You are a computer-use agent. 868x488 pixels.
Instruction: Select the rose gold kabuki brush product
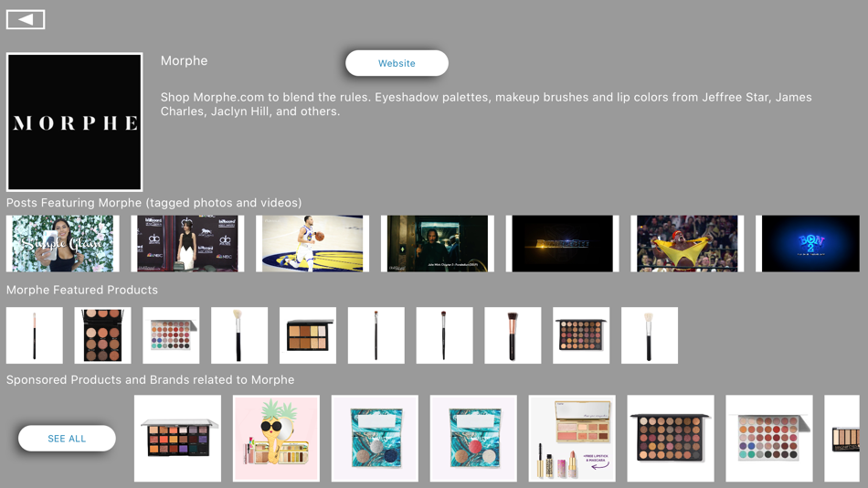(513, 335)
